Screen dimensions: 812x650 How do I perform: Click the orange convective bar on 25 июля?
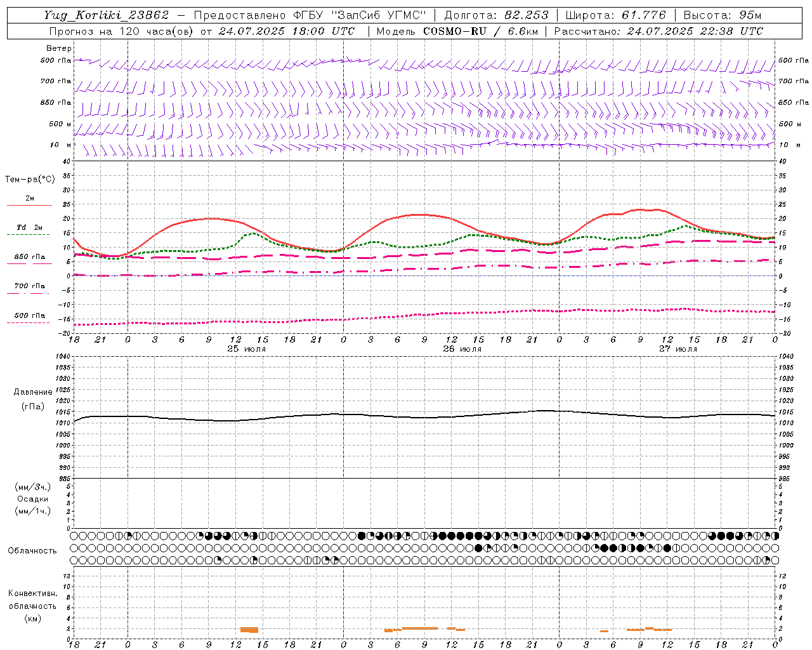coord(249,630)
